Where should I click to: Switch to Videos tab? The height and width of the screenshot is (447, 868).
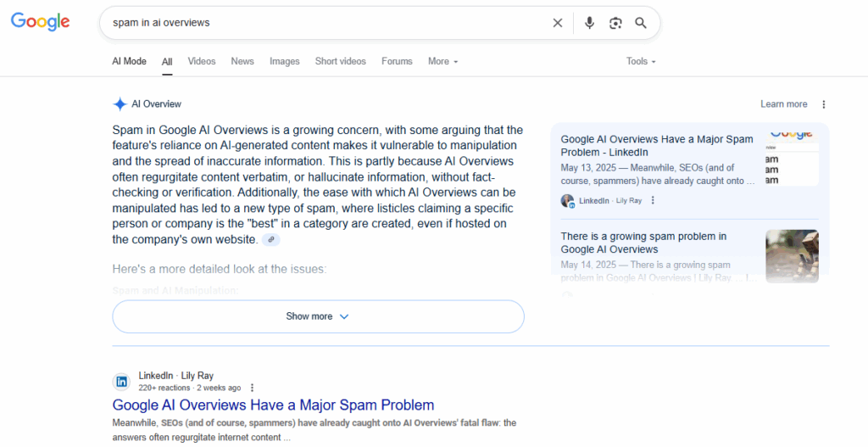click(202, 61)
